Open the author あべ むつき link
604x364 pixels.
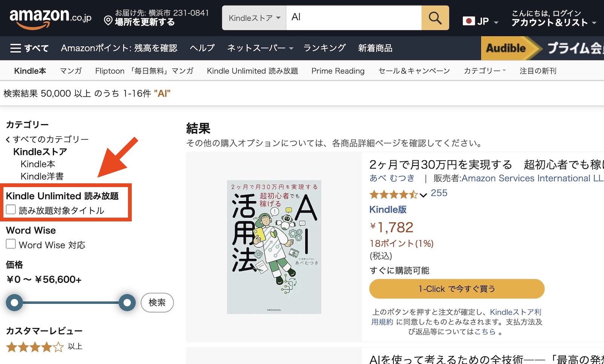coord(392,178)
